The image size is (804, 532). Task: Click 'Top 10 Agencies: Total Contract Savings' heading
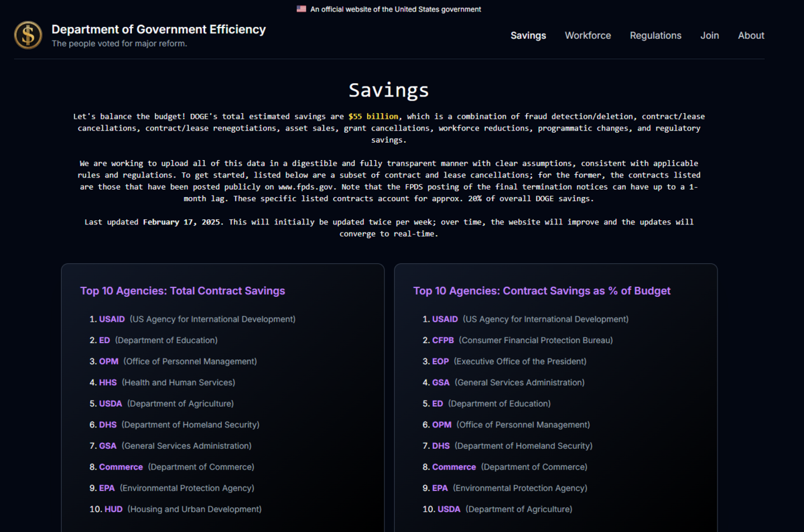(x=183, y=291)
